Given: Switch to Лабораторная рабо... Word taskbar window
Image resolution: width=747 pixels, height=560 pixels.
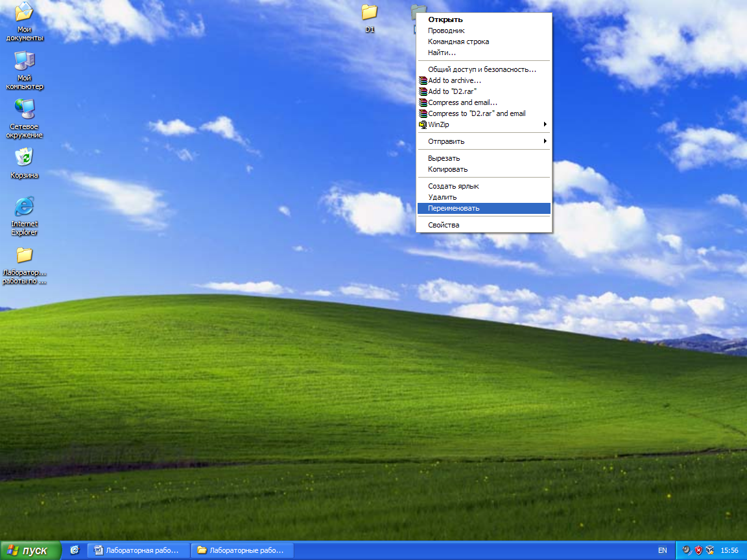Looking at the screenshot, I should click(139, 550).
